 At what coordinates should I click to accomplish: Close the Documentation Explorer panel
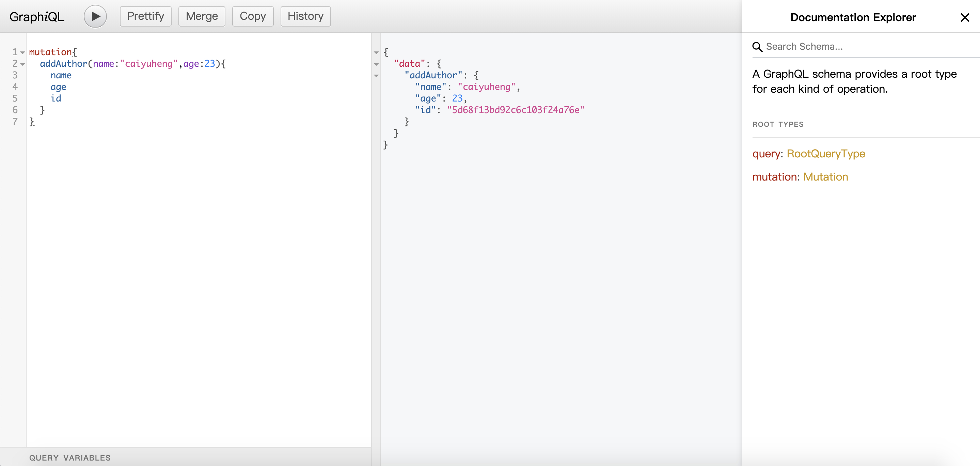[x=964, y=17]
